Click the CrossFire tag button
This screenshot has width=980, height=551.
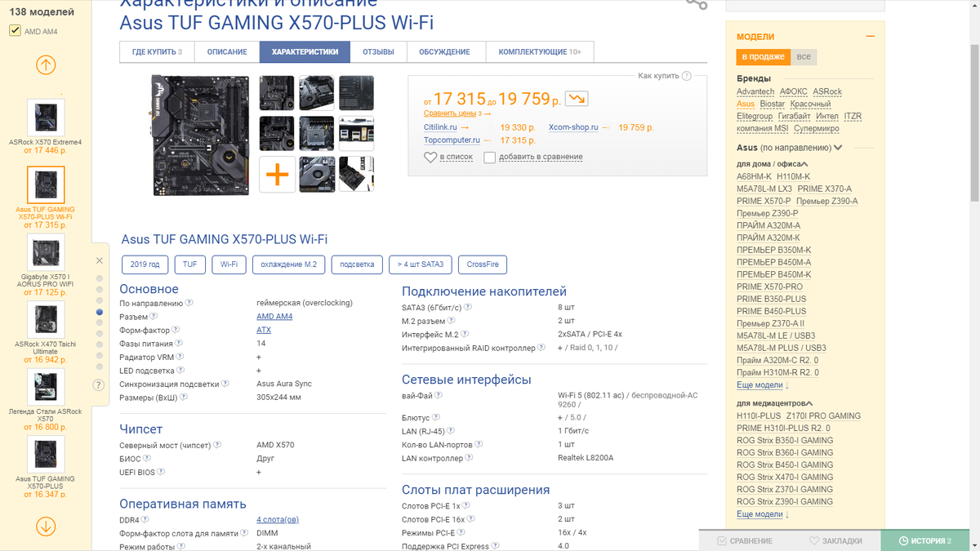click(483, 264)
